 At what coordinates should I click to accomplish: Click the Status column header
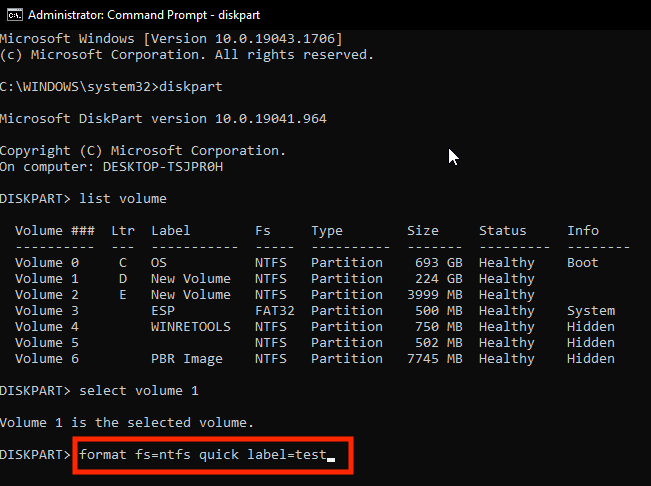[502, 231]
